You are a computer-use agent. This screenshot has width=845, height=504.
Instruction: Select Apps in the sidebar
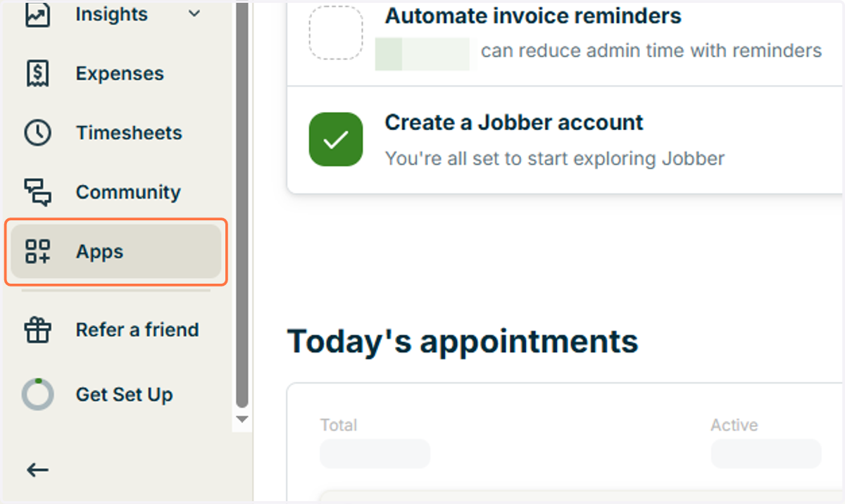tap(116, 251)
